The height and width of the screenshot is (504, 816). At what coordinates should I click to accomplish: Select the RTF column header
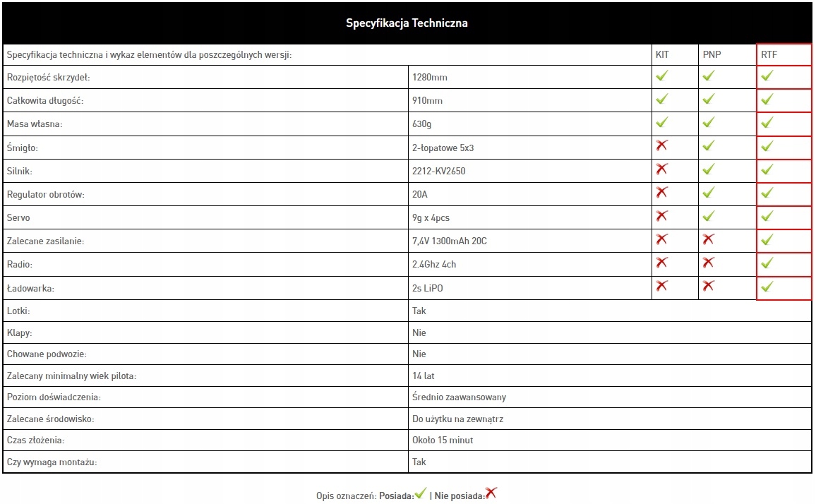pos(769,55)
